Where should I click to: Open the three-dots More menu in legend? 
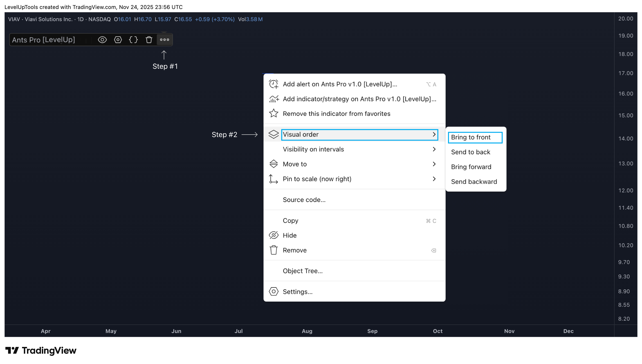(x=164, y=40)
